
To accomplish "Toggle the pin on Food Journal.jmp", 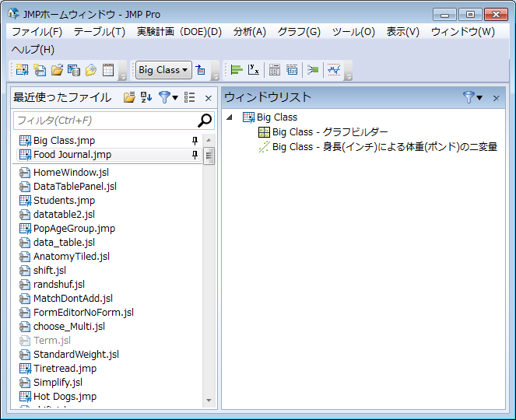I will [195, 155].
